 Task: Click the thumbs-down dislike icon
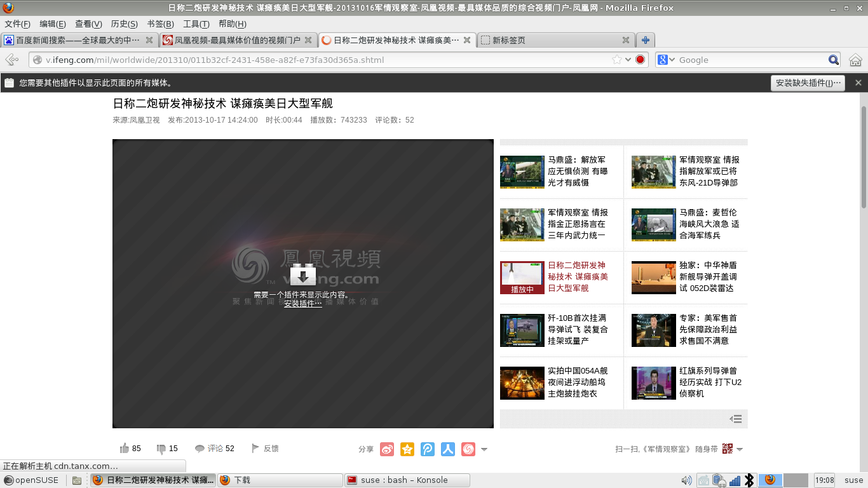coord(161,449)
